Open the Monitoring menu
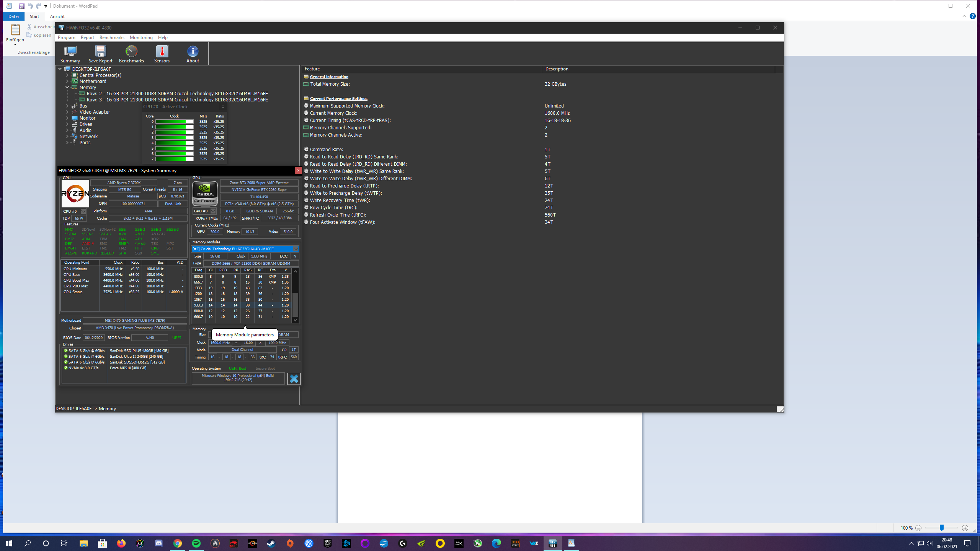 coord(141,37)
